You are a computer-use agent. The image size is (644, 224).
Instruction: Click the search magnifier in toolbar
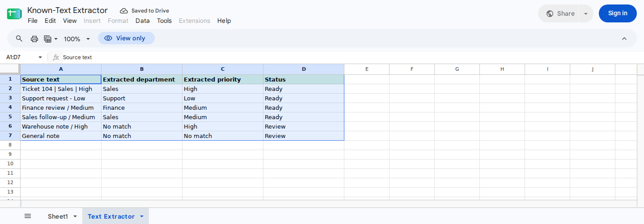point(19,39)
